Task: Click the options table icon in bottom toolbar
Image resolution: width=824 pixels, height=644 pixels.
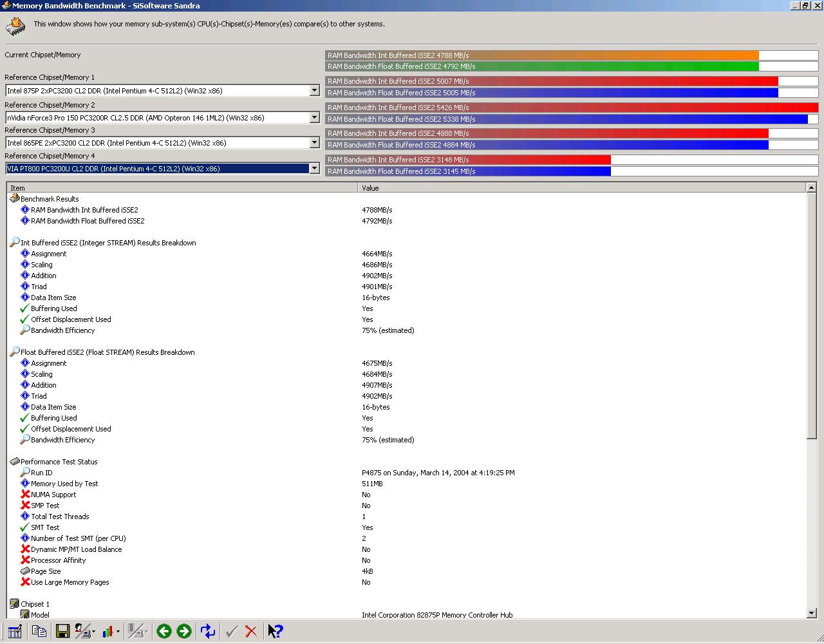Action: coord(15,632)
